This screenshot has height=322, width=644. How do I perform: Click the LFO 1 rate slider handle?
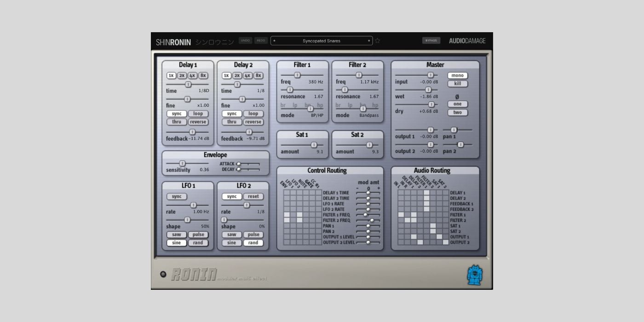(194, 205)
